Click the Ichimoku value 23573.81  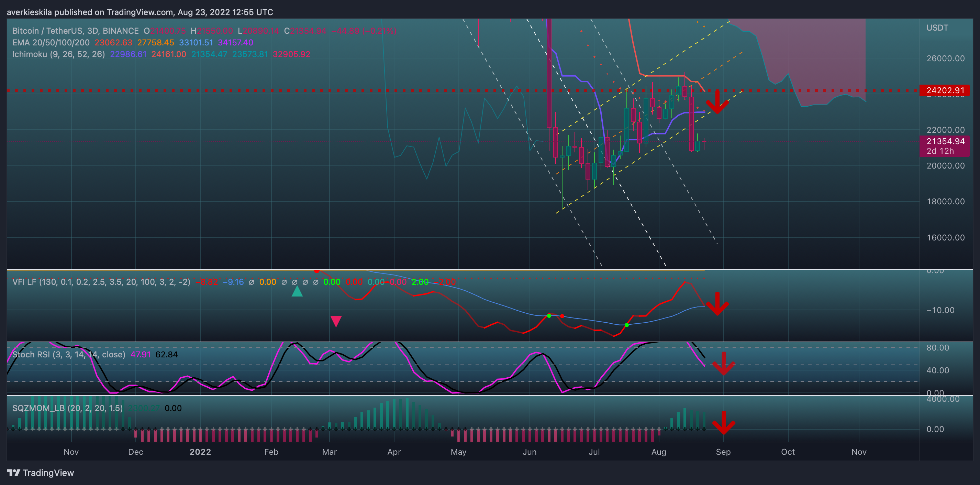[250, 54]
